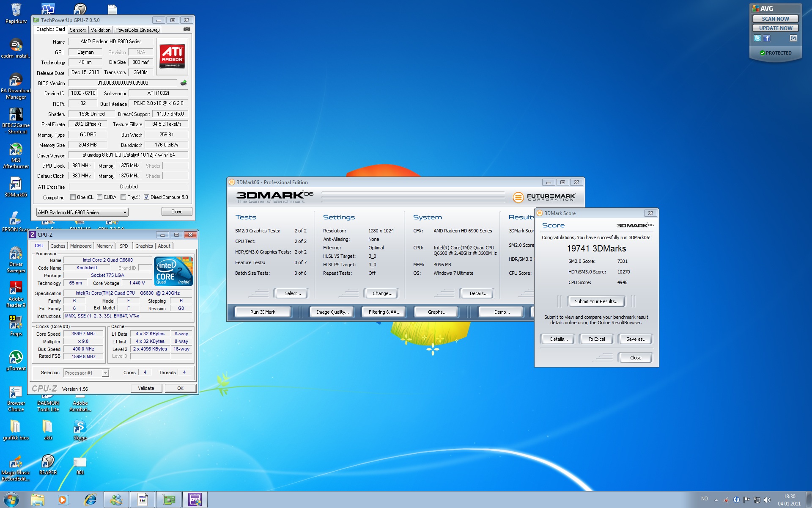This screenshot has height=508, width=812.
Task: Click the Demo button in 3DMark06
Action: tap(502, 312)
